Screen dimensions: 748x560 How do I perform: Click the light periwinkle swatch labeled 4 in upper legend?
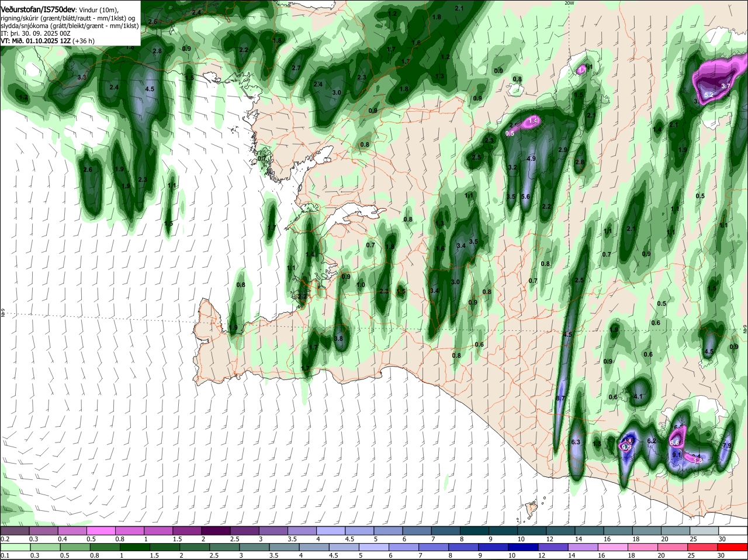(331, 531)
